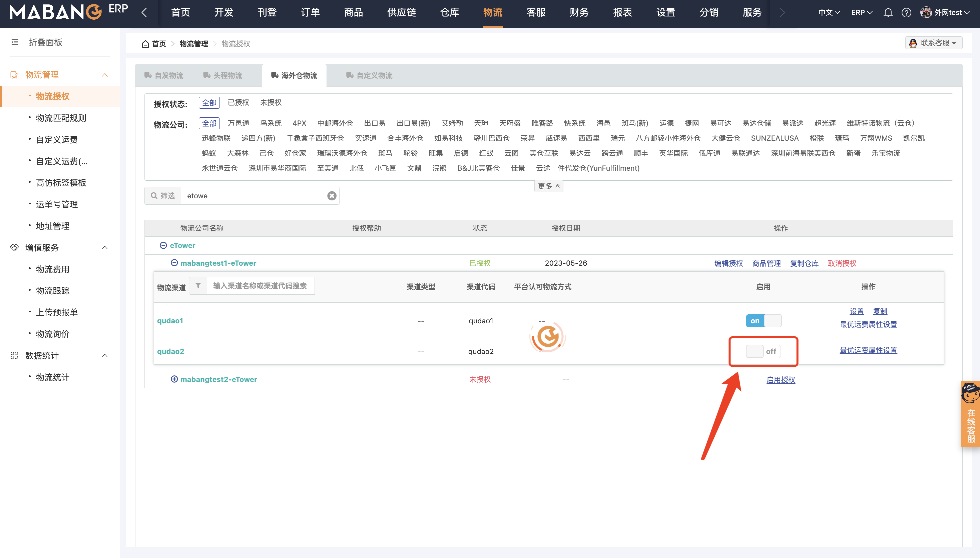Open the qudao1 channel name

pyautogui.click(x=170, y=321)
